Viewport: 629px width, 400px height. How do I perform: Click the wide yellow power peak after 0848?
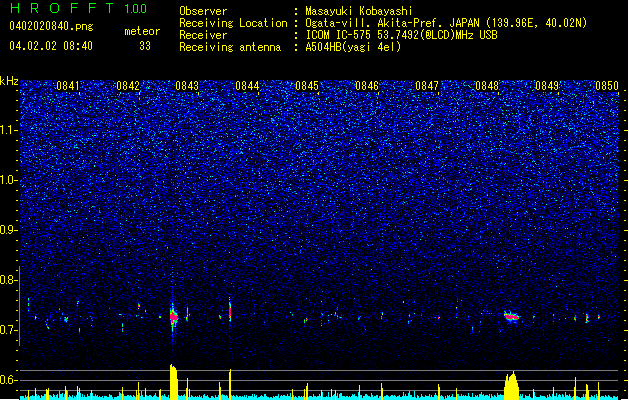pyautogui.click(x=511, y=386)
